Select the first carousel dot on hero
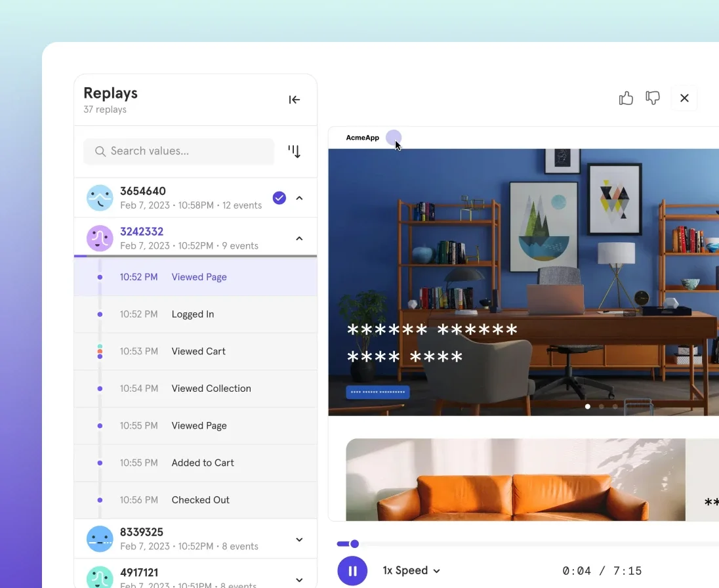The image size is (719, 588). (x=587, y=406)
